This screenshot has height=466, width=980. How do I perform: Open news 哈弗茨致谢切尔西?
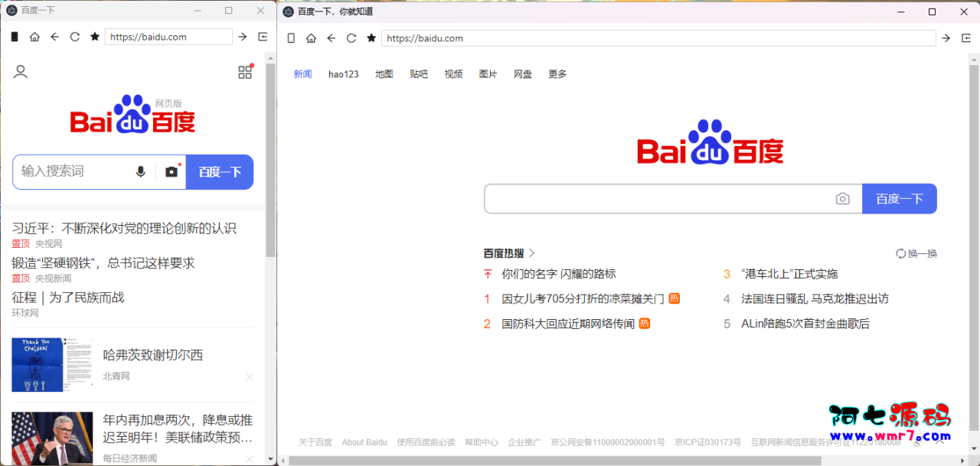point(153,355)
